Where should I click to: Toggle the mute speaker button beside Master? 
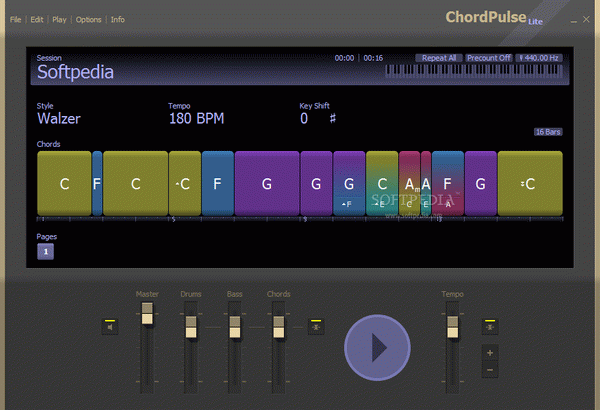coord(110,327)
